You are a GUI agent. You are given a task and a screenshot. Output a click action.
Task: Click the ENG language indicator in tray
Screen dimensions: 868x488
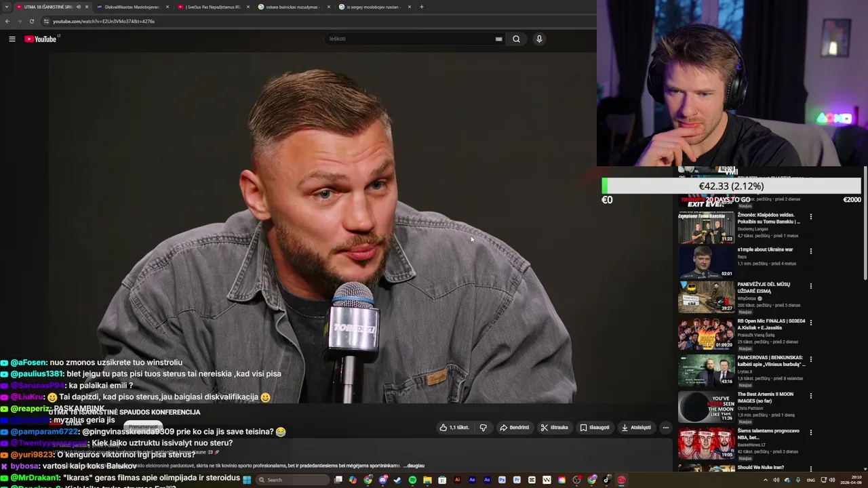coord(811,480)
